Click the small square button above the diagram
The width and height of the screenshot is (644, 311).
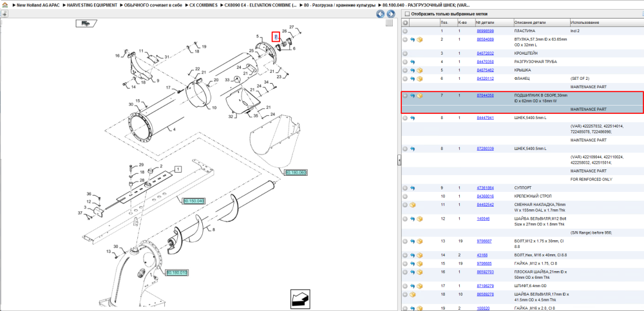coord(388,23)
